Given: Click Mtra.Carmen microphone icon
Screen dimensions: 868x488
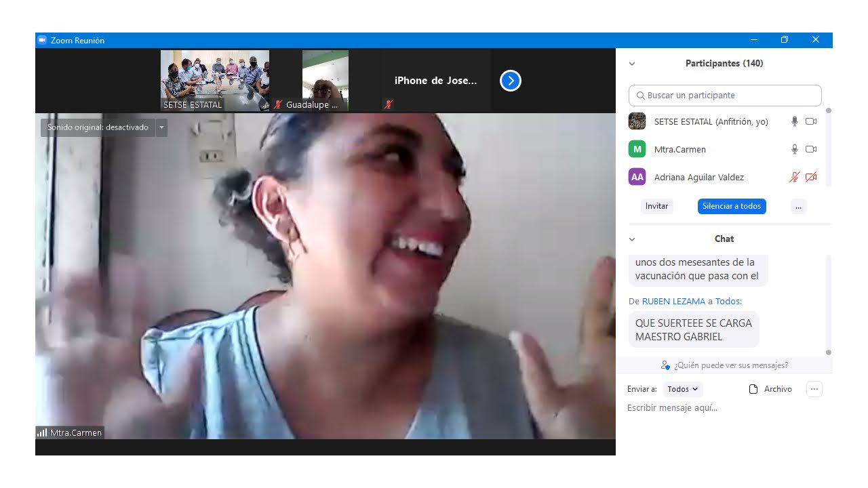Looking at the screenshot, I should pos(795,149).
